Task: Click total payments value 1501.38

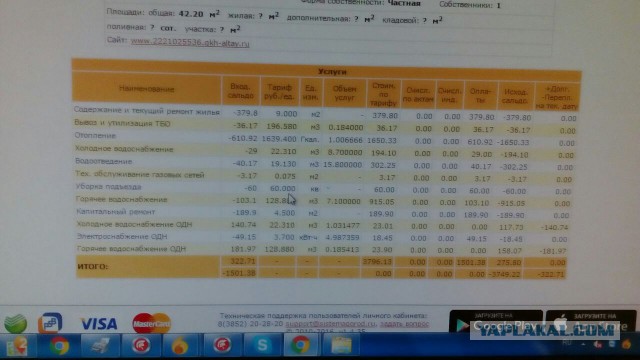Action: click(471, 262)
